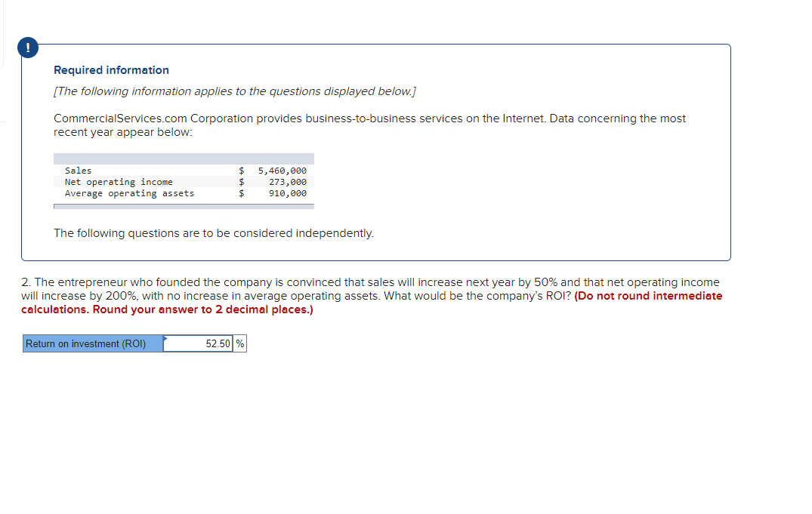The height and width of the screenshot is (514, 812).
Task: Click the Average operating assets row label
Action: pyautogui.click(x=129, y=193)
